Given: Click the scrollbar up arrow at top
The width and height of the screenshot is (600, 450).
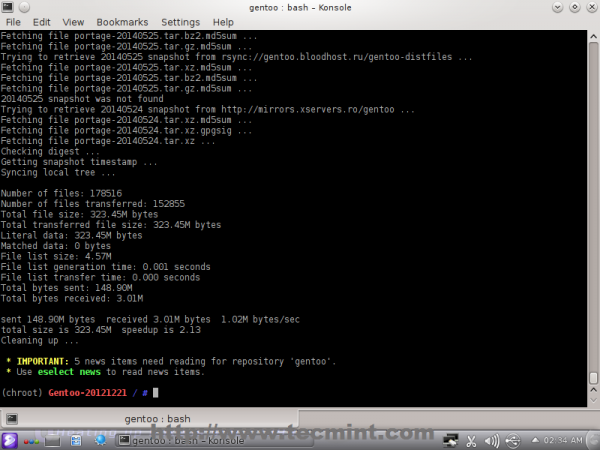Looking at the screenshot, I should click(593, 36).
